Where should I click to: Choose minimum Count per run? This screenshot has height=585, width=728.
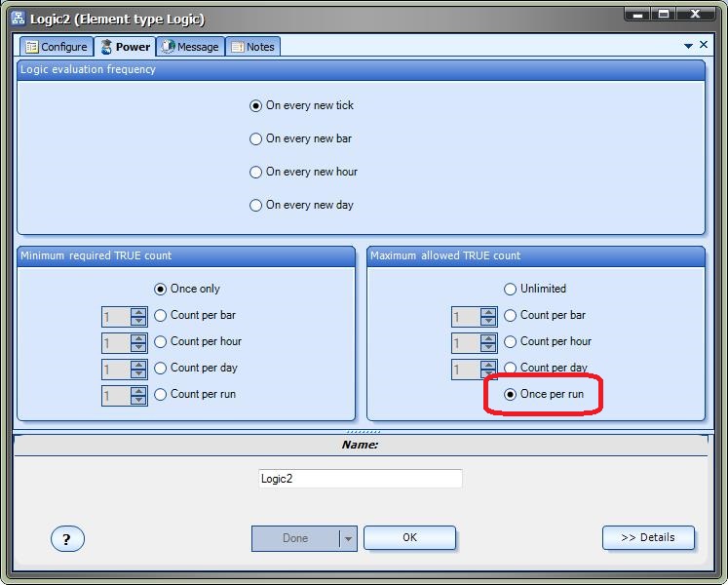[x=195, y=395]
